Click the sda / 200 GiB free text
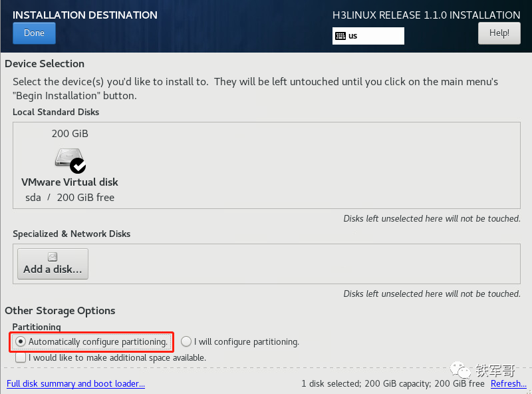This screenshot has height=394, width=532. pyautogui.click(x=70, y=198)
